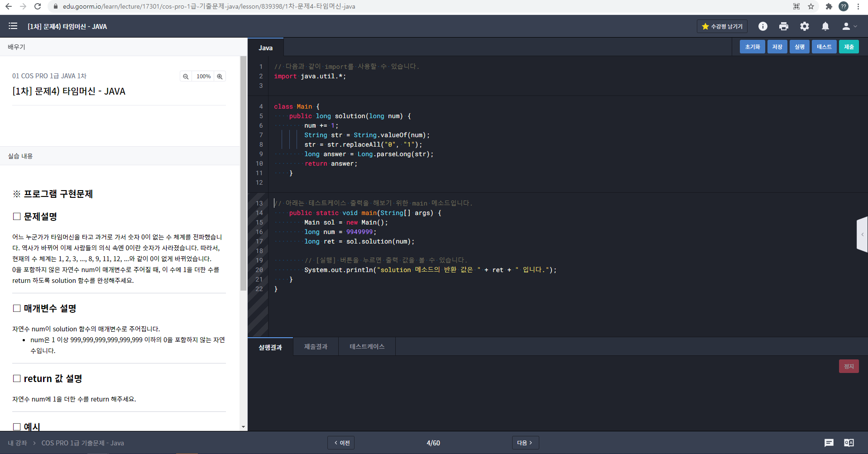Bookmark this page with the star
Screen dimensions: 868x454
[811, 6]
